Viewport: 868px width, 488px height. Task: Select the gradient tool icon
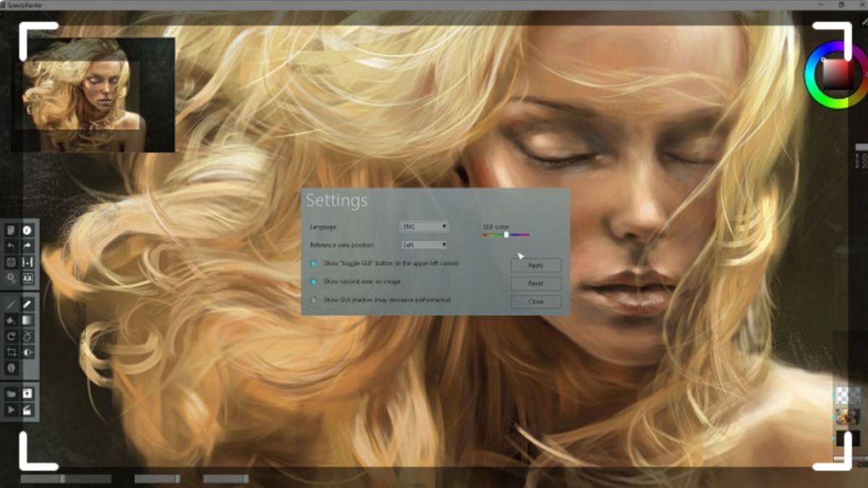[27, 320]
